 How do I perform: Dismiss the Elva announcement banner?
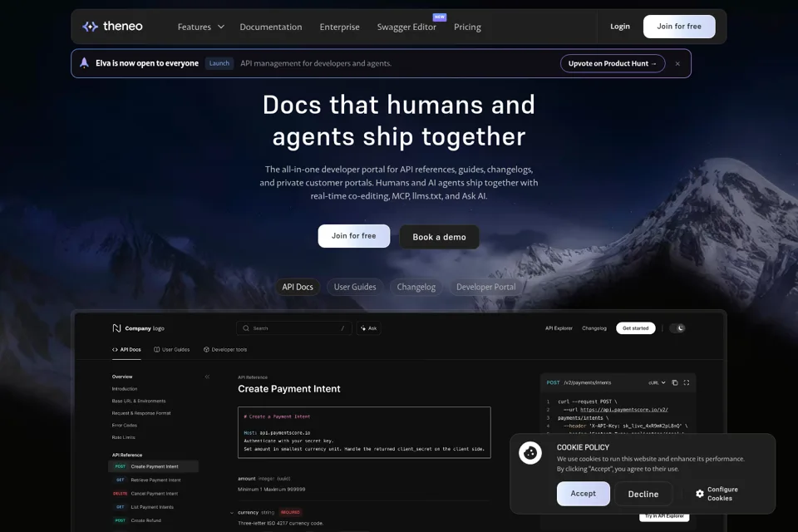point(677,64)
